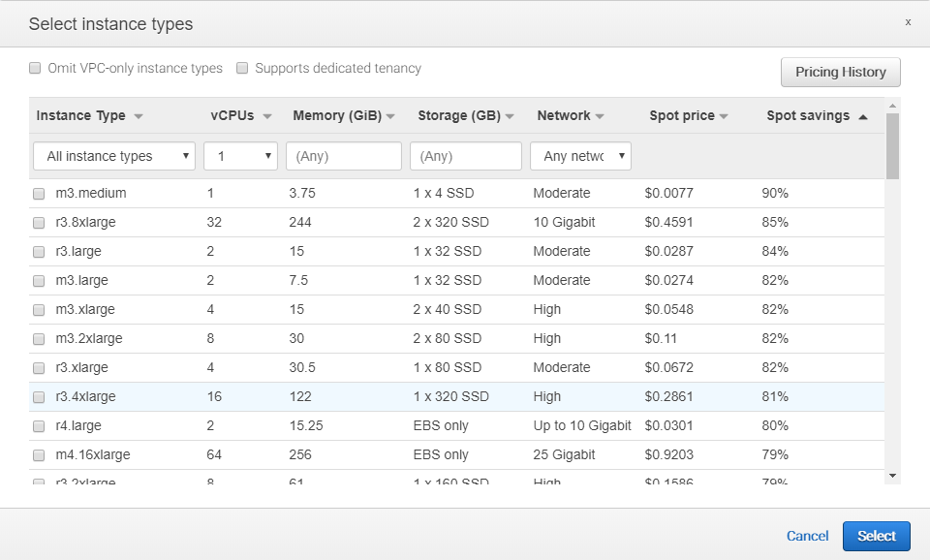The height and width of the screenshot is (560, 930).
Task: Click the Cancel link
Action: [x=807, y=536]
